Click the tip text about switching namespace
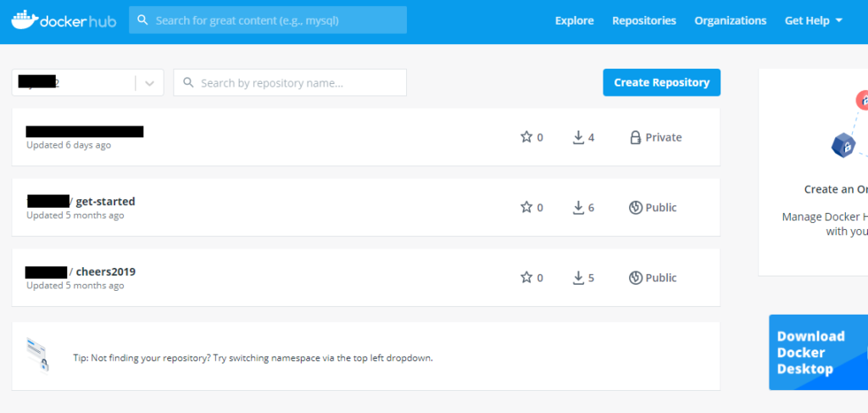868x413 pixels. (x=253, y=358)
